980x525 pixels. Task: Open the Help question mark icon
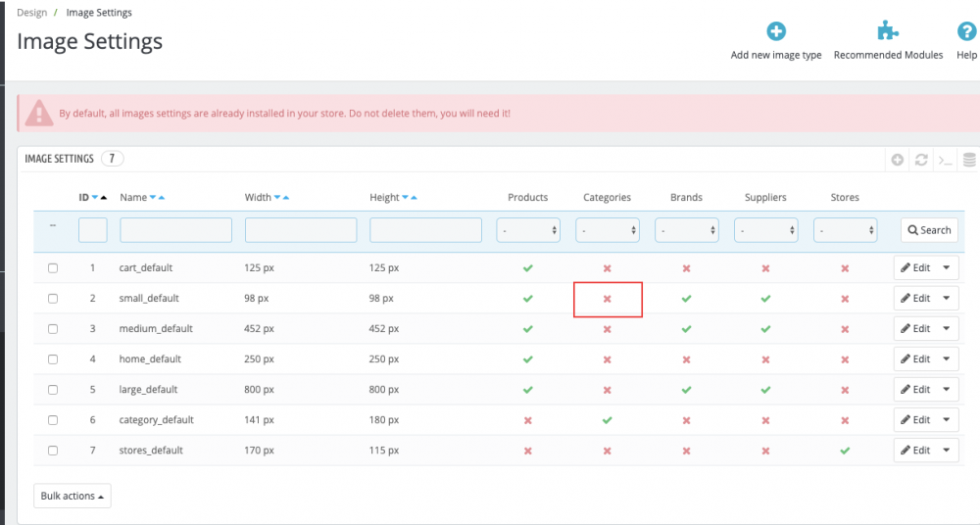(x=966, y=31)
